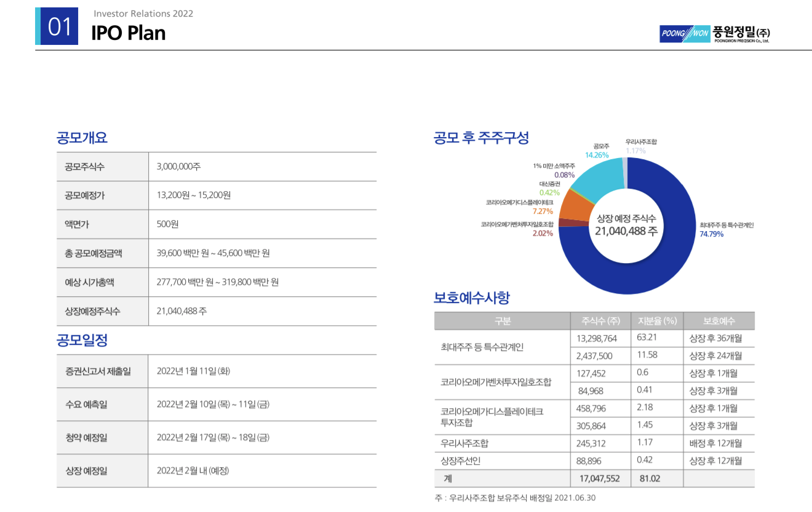Click the 주식수 (주) column header
This screenshot has height=512, width=812.
[601, 321]
